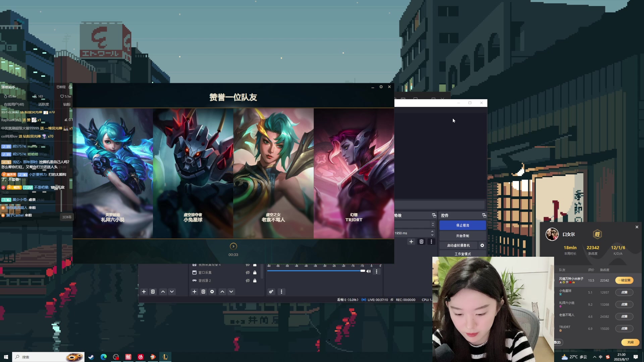The width and height of the screenshot is (644, 362).
Task: Open OBS Studio from the taskbar
Action: point(116,357)
